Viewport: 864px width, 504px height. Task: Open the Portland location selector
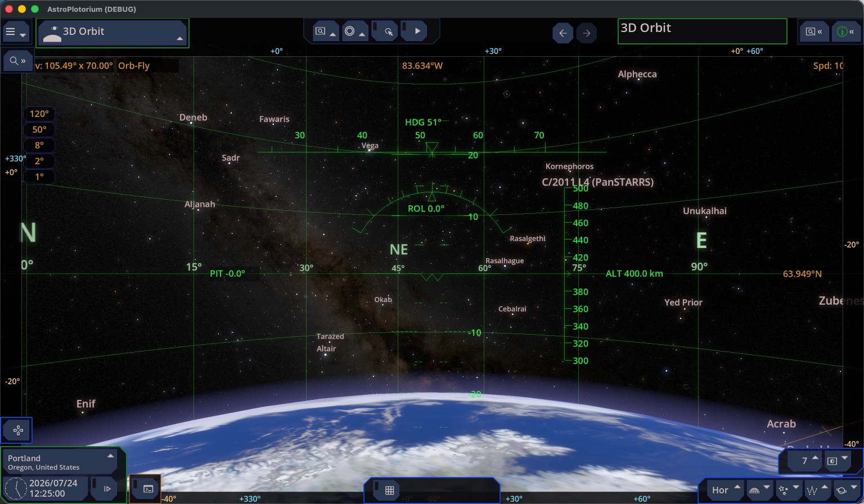(x=59, y=462)
